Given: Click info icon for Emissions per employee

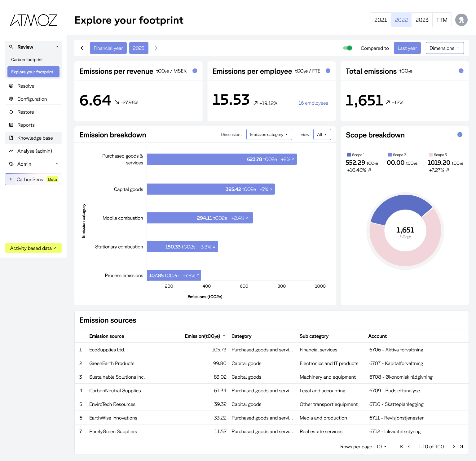Looking at the screenshot, I should (x=328, y=71).
